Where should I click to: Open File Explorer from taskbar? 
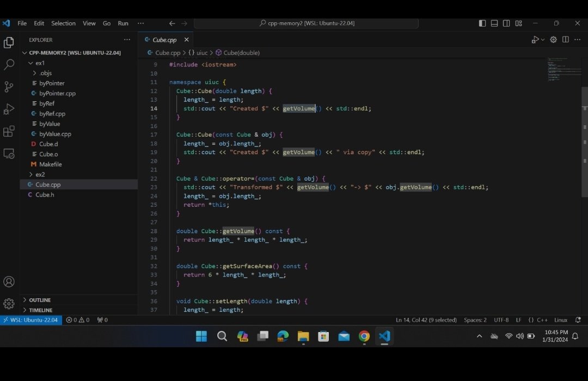click(x=303, y=336)
